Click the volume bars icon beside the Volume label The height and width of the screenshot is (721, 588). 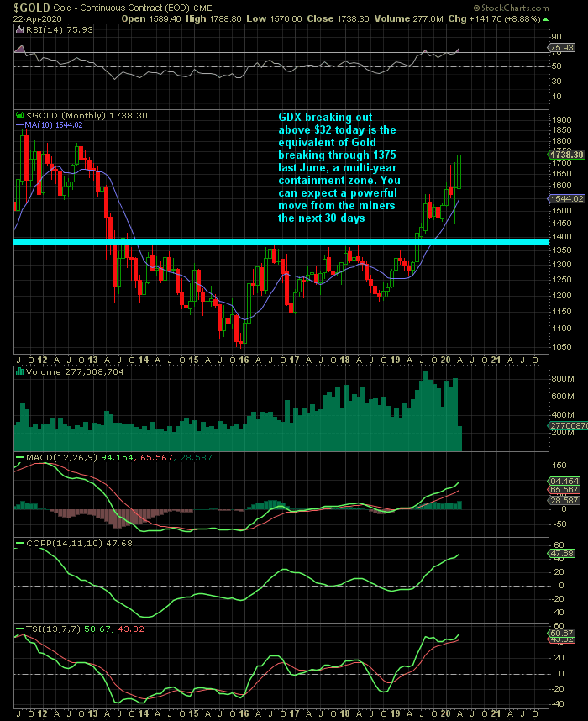(20, 371)
